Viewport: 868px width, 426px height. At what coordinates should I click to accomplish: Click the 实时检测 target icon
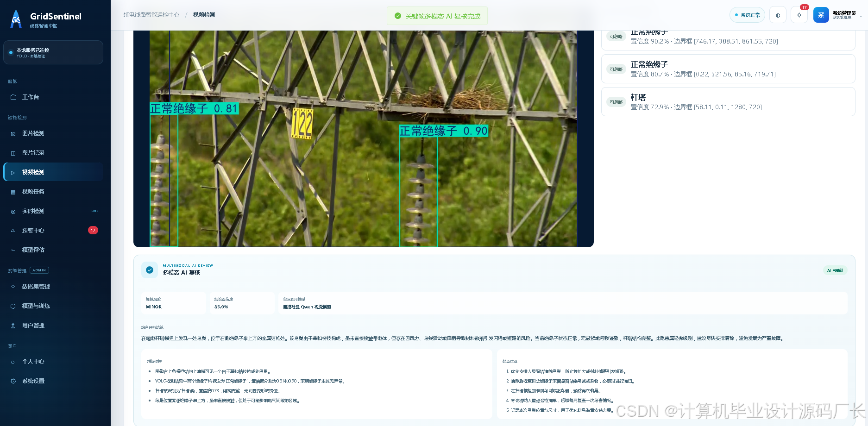click(13, 211)
